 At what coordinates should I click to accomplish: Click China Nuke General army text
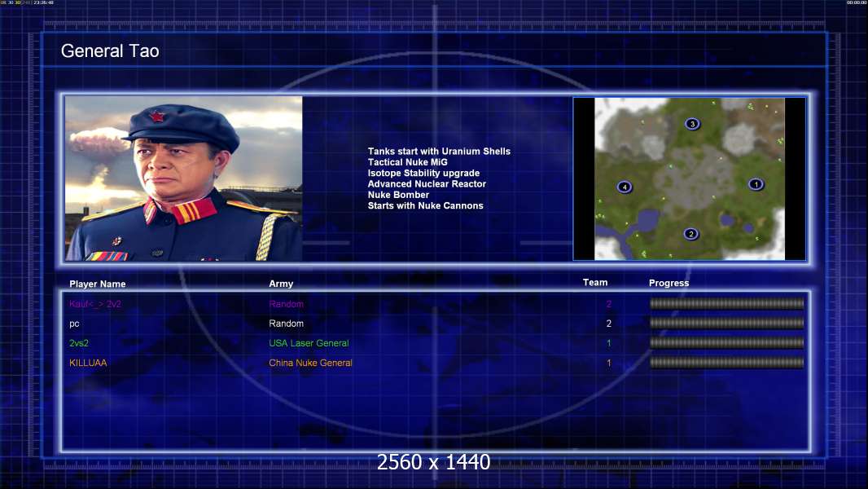310,363
